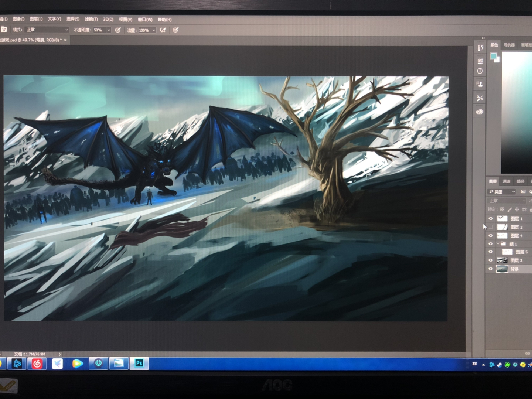Viewport: 532px width, 399px height.
Task: Toggle pressure for size icon
Action: pyautogui.click(x=175, y=30)
